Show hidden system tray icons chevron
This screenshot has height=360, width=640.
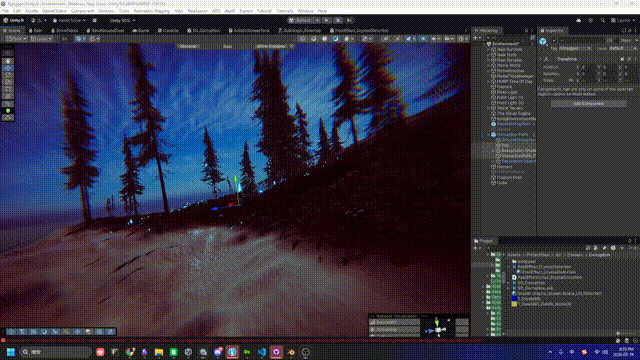[550, 352]
